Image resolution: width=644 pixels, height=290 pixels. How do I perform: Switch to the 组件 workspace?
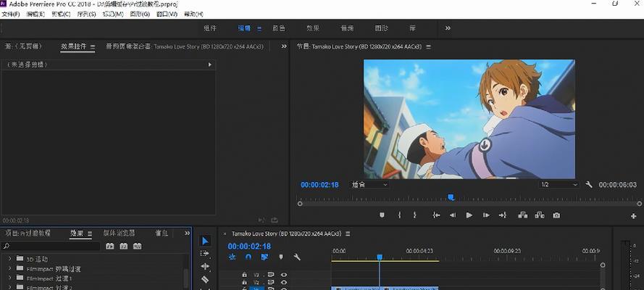(210, 28)
